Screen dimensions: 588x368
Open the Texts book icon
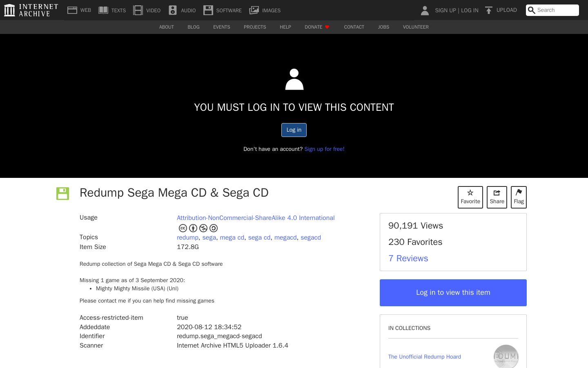tap(103, 10)
